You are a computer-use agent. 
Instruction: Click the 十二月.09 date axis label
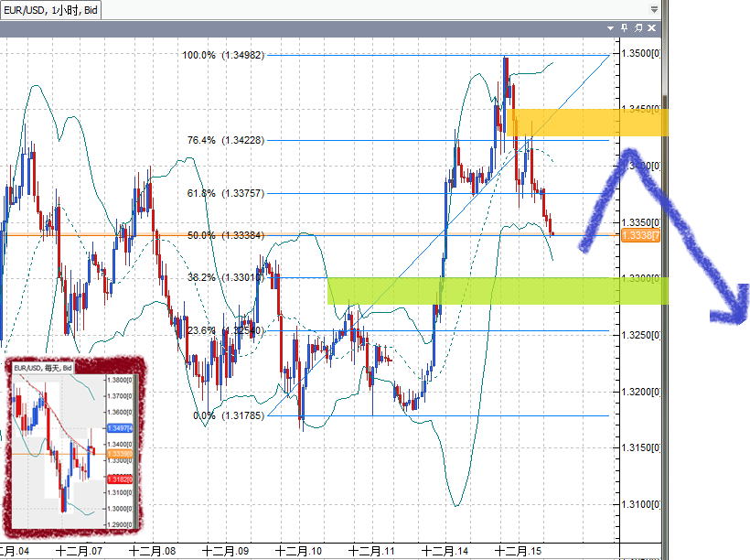[225, 551]
